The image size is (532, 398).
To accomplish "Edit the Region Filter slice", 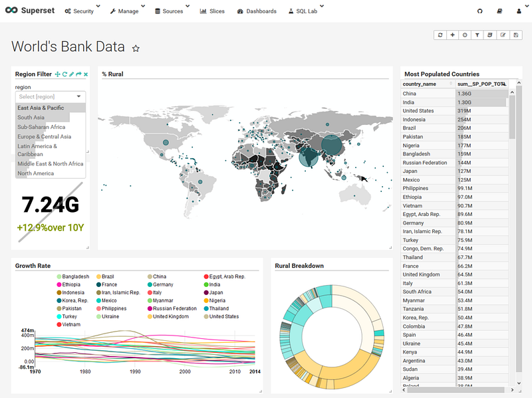I will tap(71, 74).
